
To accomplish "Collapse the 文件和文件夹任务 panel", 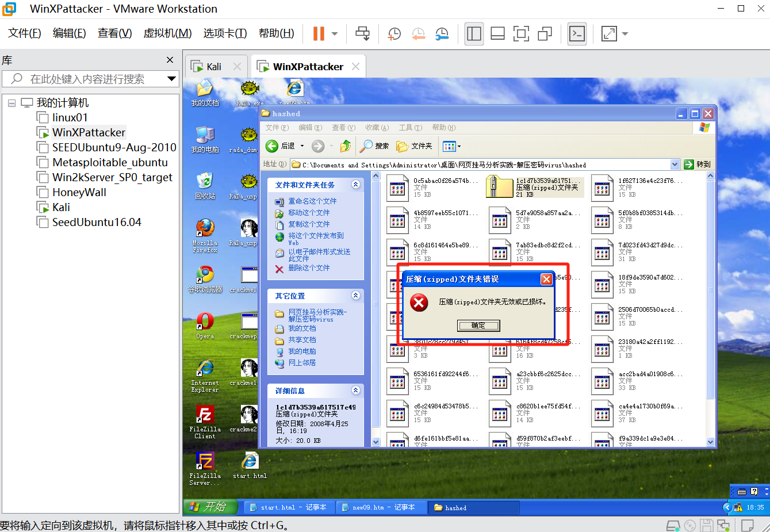I will pyautogui.click(x=356, y=185).
